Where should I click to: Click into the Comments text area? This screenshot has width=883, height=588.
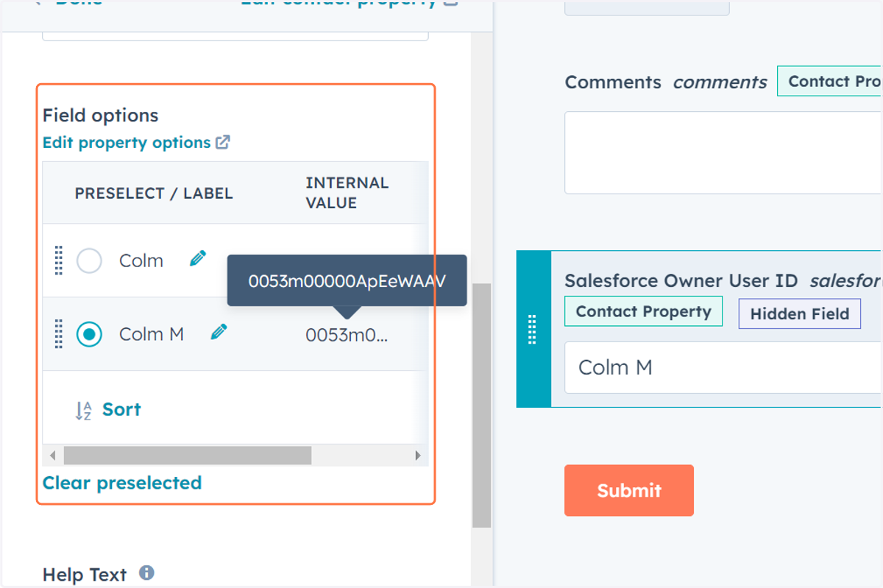tap(723, 153)
